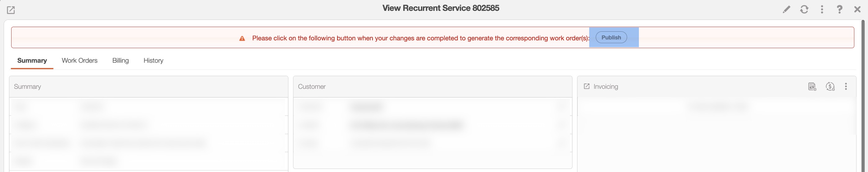The width and height of the screenshot is (868, 172).
Task: Open the help question mark icon
Action: point(839,9)
